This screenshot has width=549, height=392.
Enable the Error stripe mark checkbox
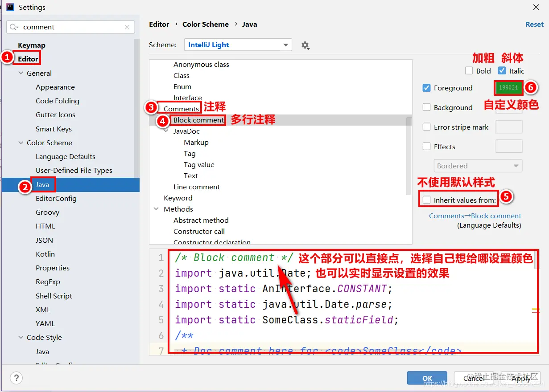[x=426, y=127]
